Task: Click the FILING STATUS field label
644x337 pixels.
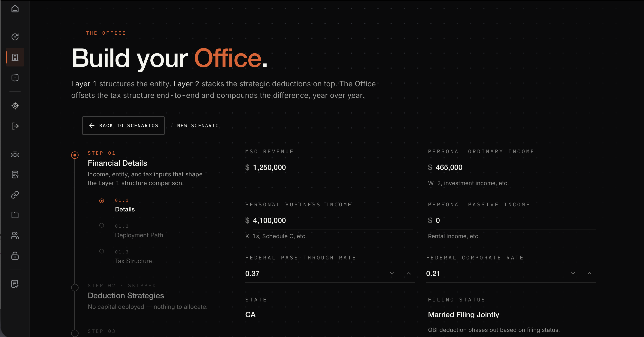Action: coord(457,300)
